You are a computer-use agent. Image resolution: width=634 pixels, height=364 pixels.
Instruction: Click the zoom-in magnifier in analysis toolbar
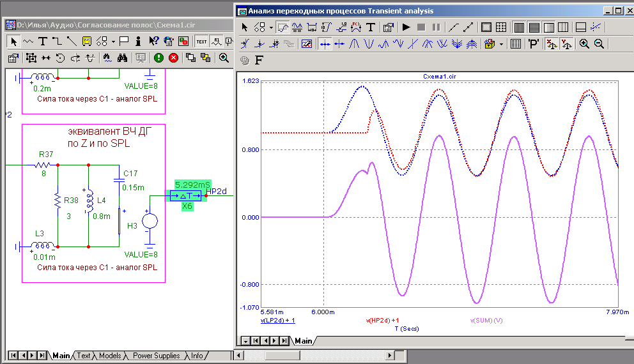(x=585, y=44)
